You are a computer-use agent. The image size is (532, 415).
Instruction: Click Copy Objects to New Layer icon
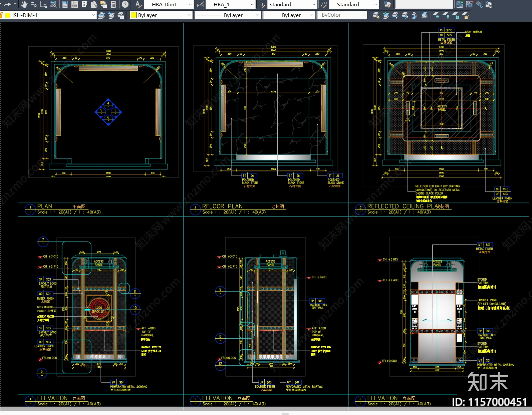tap(415, 15)
